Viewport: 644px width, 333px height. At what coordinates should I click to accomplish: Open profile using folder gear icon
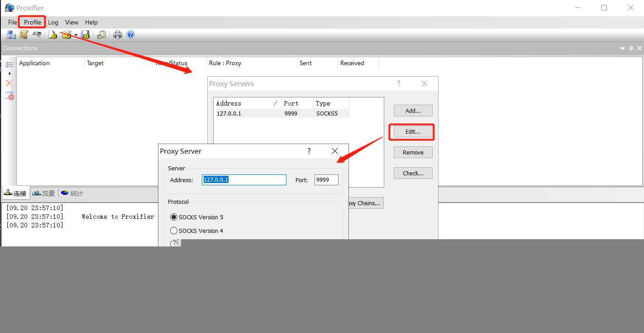pos(67,35)
